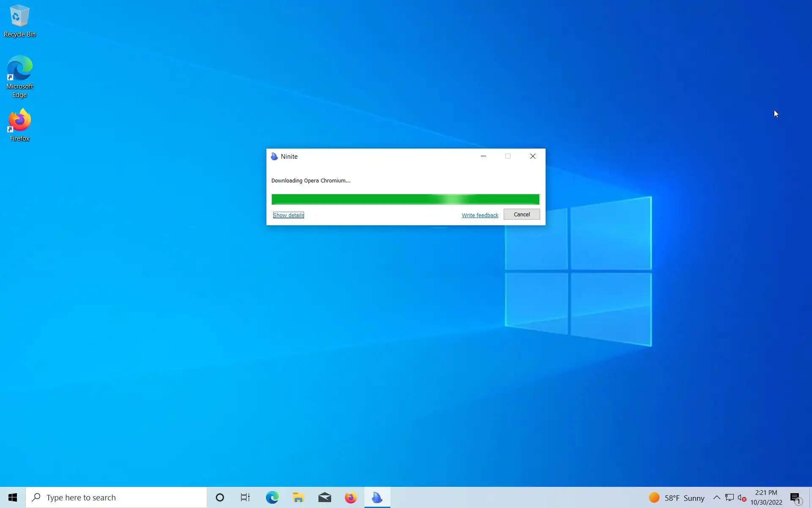Screen dimensions: 812x508
Task: Toggle the muted volume icon
Action: [742, 497]
